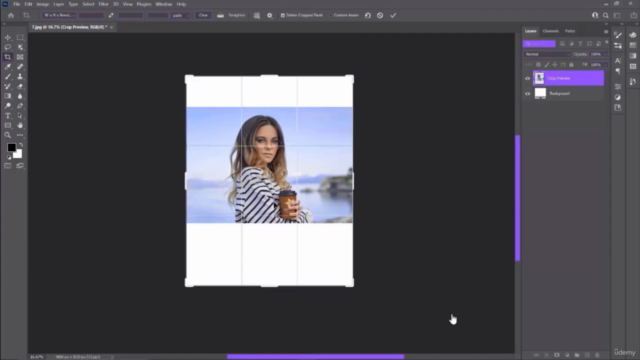Click the Straighten level icon
The height and width of the screenshot is (360, 640).
(220, 16)
